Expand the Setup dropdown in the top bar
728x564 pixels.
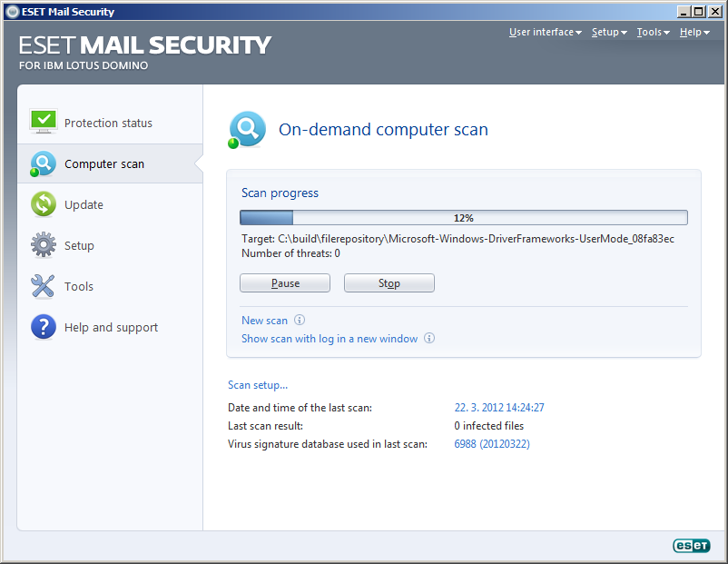tap(609, 32)
